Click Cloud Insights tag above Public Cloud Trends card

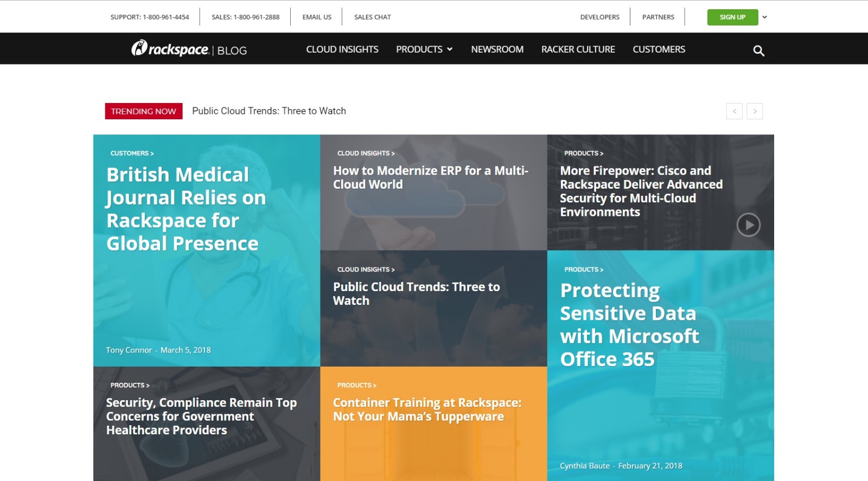366,270
